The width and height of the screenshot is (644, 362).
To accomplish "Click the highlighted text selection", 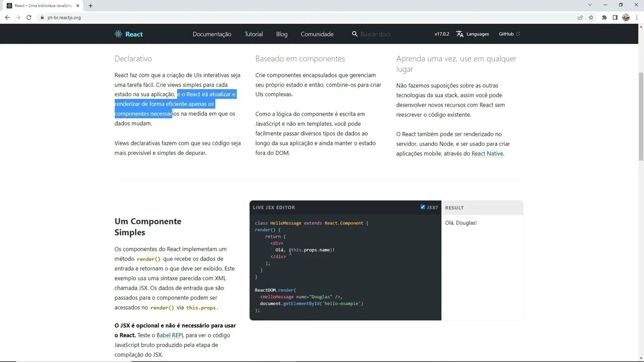I will pos(175,104).
